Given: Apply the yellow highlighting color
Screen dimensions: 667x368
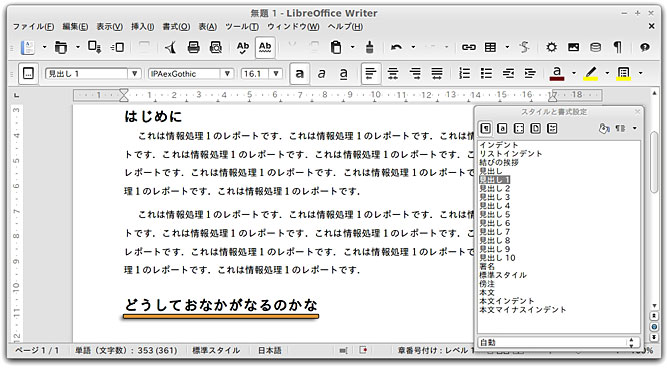Looking at the screenshot, I should pyautogui.click(x=590, y=74).
